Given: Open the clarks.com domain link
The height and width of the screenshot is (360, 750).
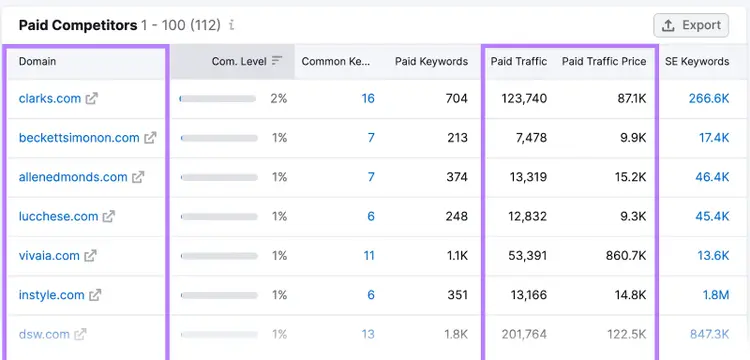Looking at the screenshot, I should [50, 98].
